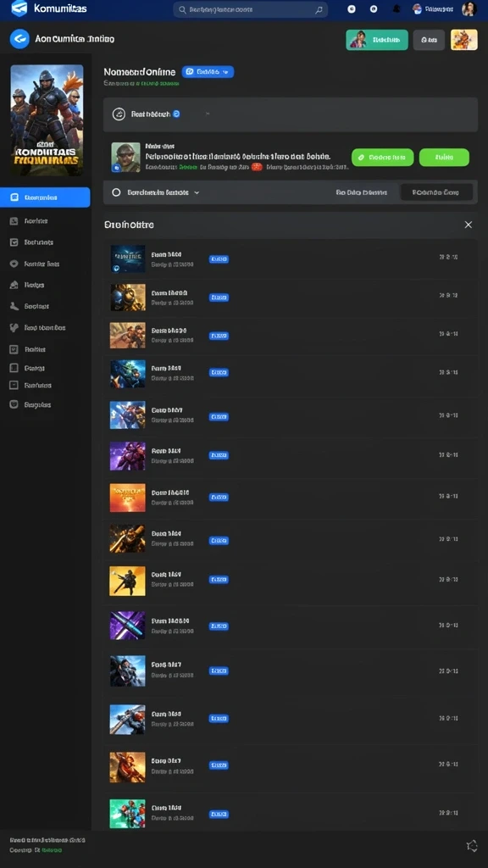Click the Komunitas logo icon in top bar
This screenshot has height=868, width=488.
coord(19,8)
